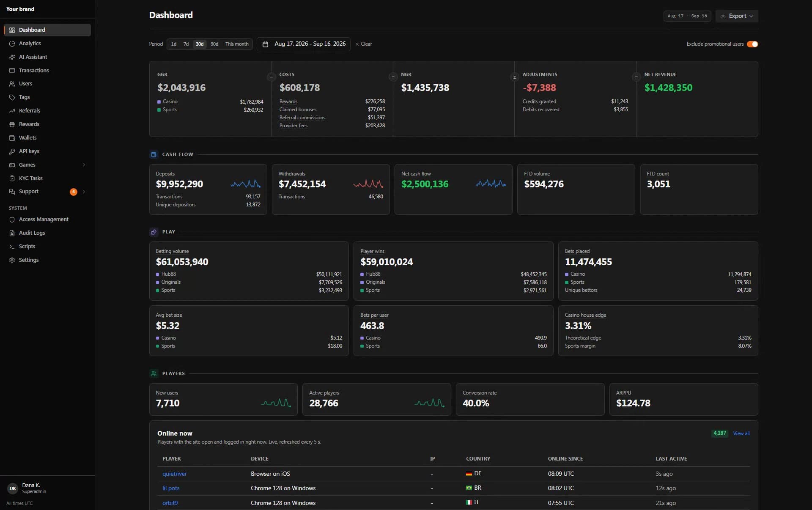Click the Active players sparkline chart

pos(429,403)
